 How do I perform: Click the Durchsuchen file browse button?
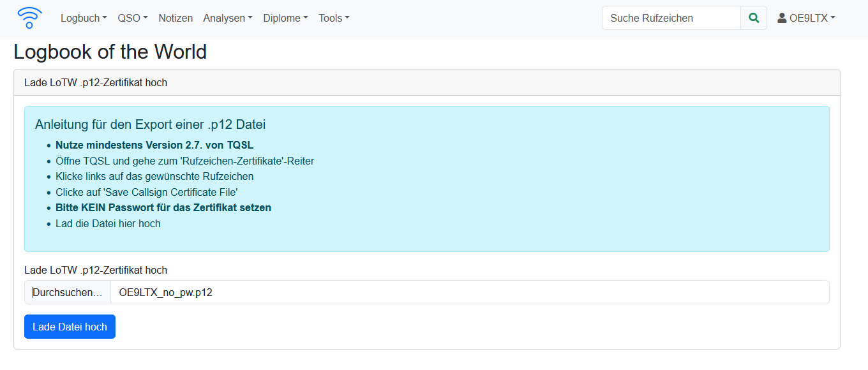[68, 292]
